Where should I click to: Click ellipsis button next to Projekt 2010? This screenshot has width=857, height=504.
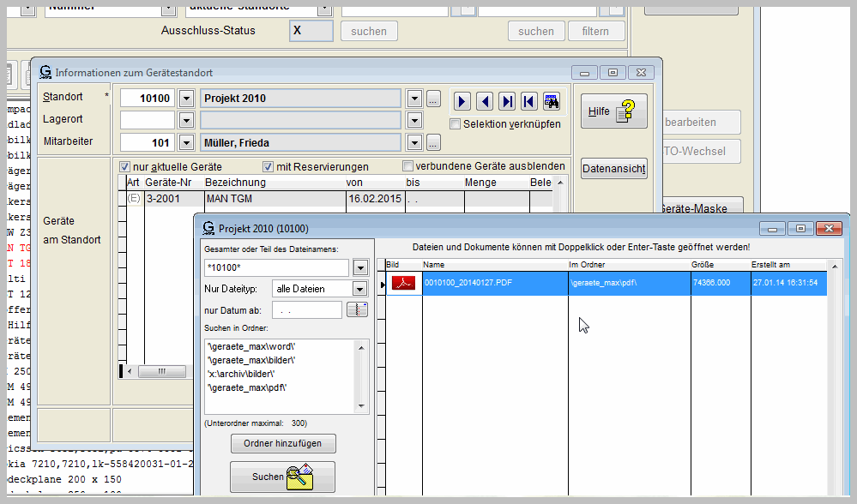tap(433, 99)
